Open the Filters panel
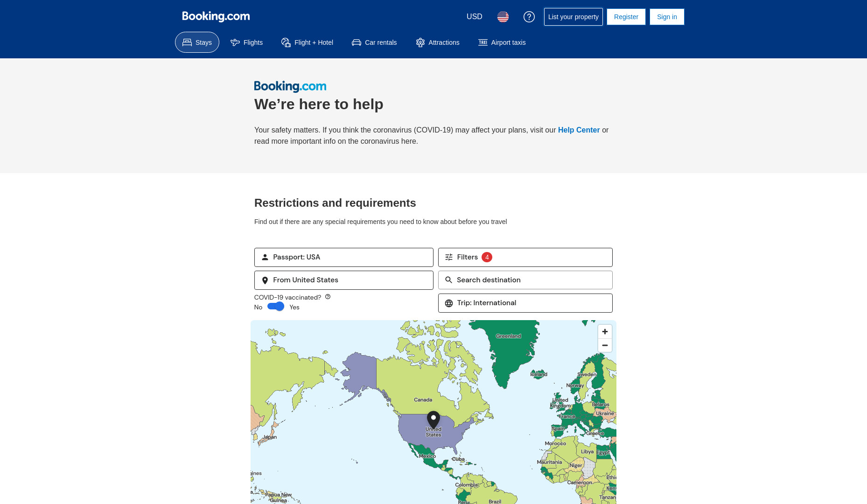 [x=525, y=257]
